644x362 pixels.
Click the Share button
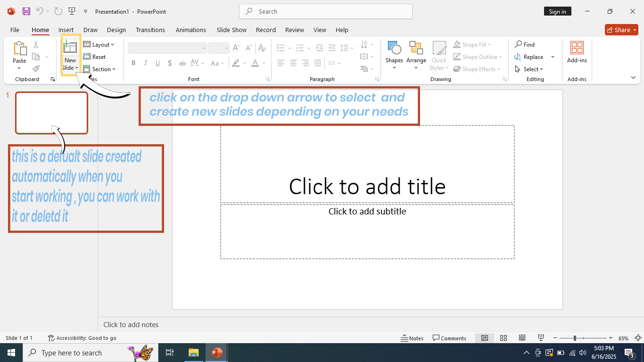[621, 30]
